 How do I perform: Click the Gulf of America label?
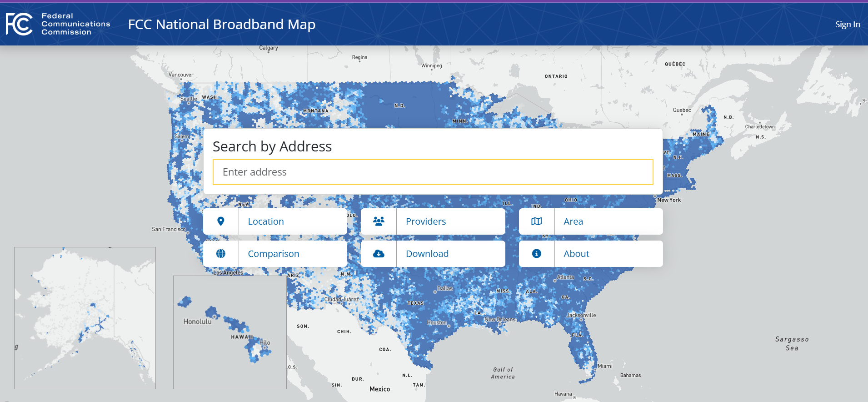pos(503,373)
